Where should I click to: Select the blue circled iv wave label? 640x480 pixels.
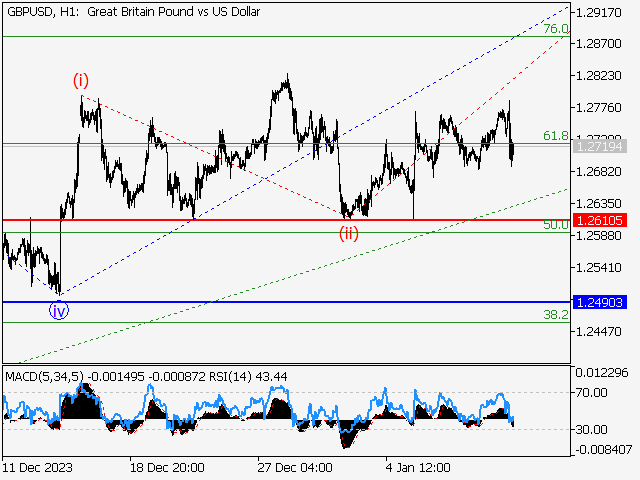point(59,311)
